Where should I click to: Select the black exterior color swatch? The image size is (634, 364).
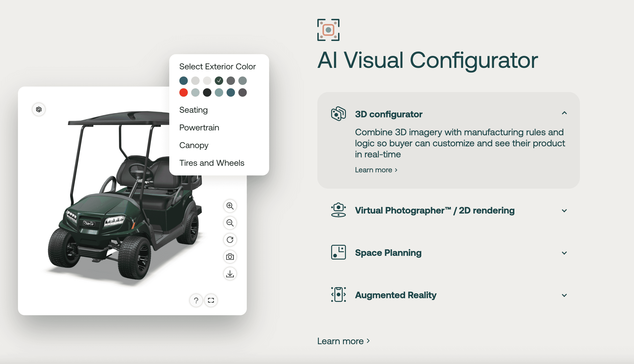pyautogui.click(x=207, y=92)
